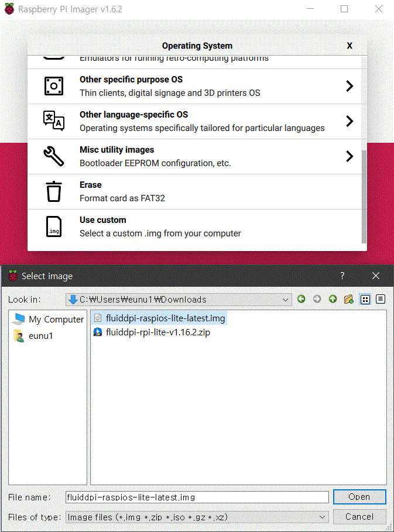The height and width of the screenshot is (532, 394).
Task: Select My Computer in sidebar
Action: [x=47, y=320]
